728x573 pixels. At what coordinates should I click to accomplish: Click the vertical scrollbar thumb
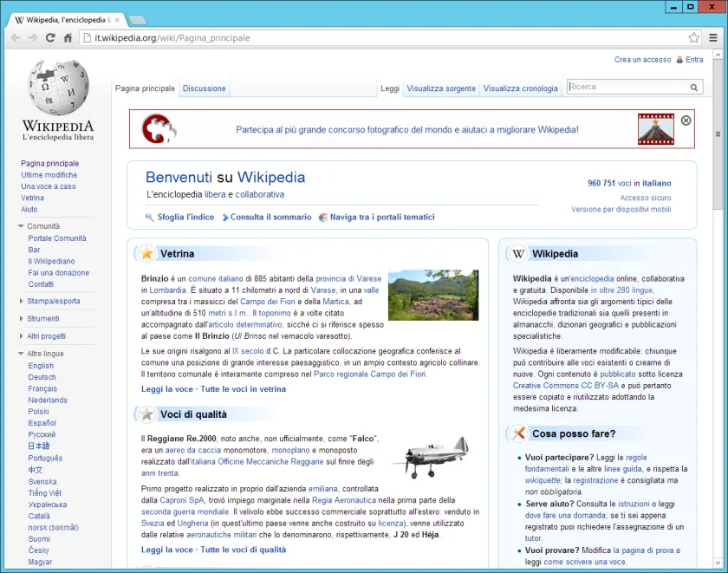[x=718, y=133]
